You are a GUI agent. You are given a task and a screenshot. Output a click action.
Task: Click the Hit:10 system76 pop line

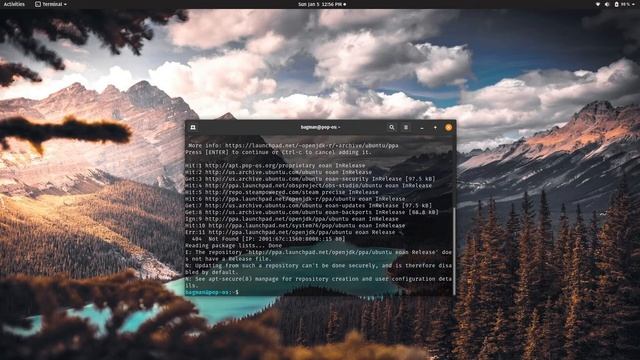[295, 225]
